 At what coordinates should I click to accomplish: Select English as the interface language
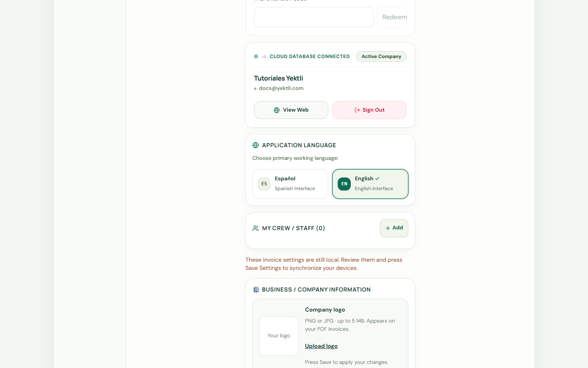370,184
